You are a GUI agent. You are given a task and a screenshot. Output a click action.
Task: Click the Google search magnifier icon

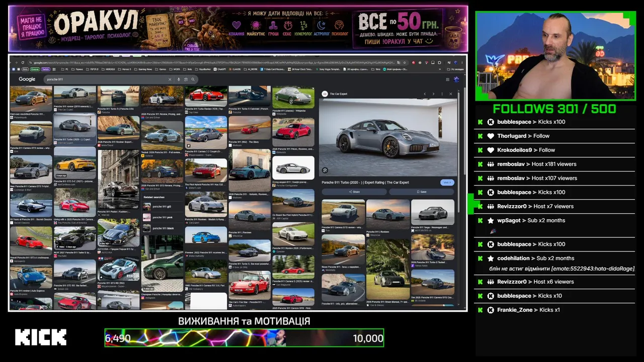pos(193,79)
